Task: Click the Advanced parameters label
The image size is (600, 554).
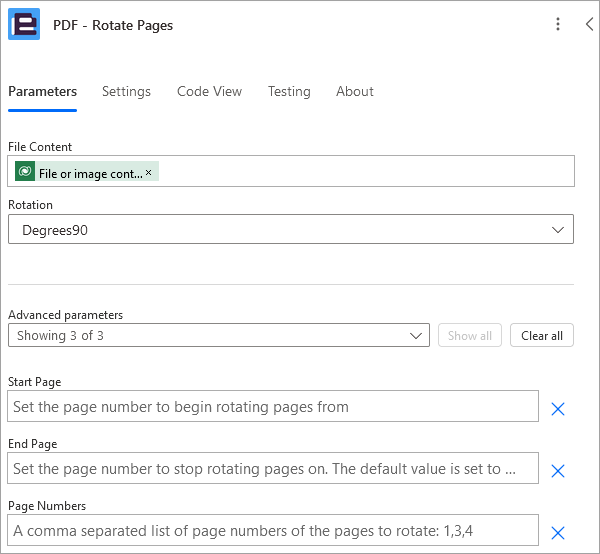Action: [65, 315]
